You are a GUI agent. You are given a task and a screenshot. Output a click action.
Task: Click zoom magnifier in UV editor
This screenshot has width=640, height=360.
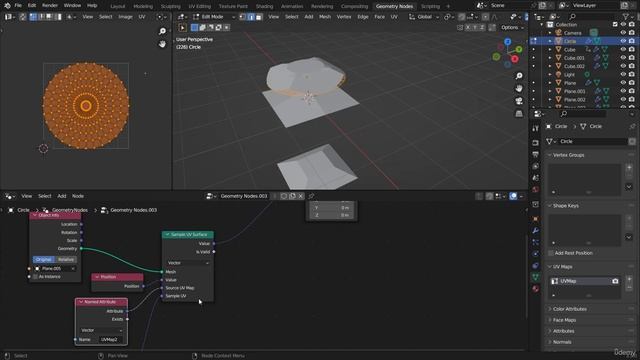(162, 31)
